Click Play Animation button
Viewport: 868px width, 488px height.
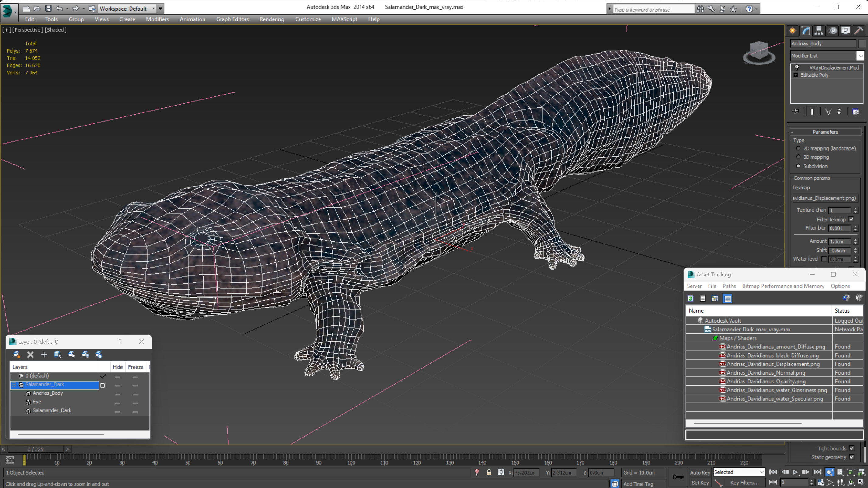click(x=795, y=472)
